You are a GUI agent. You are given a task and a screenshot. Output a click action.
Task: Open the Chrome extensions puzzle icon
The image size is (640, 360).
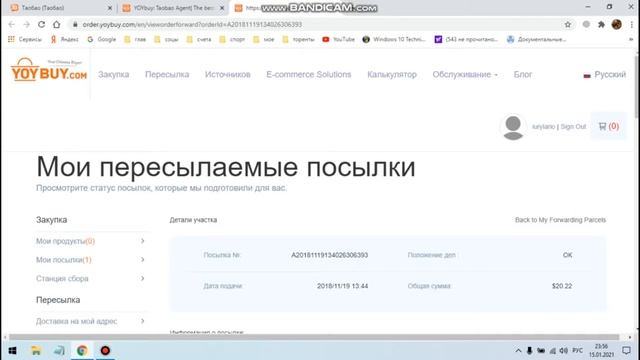601,24
